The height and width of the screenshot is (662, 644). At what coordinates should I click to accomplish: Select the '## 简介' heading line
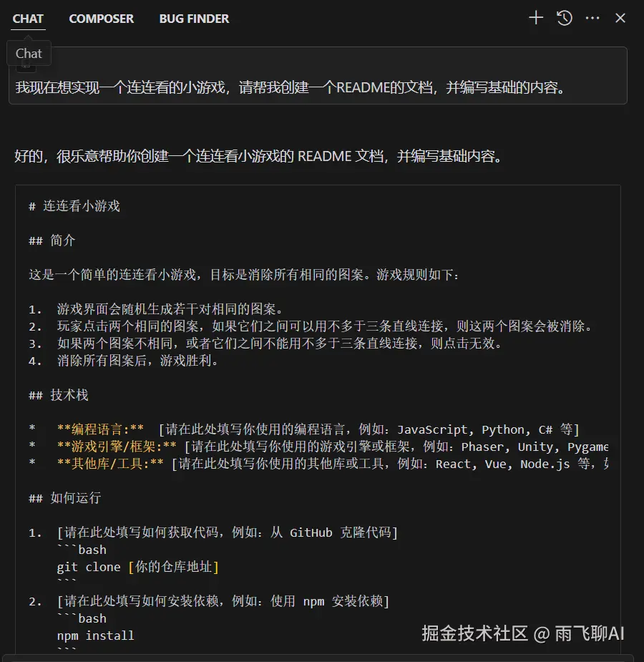click(52, 240)
